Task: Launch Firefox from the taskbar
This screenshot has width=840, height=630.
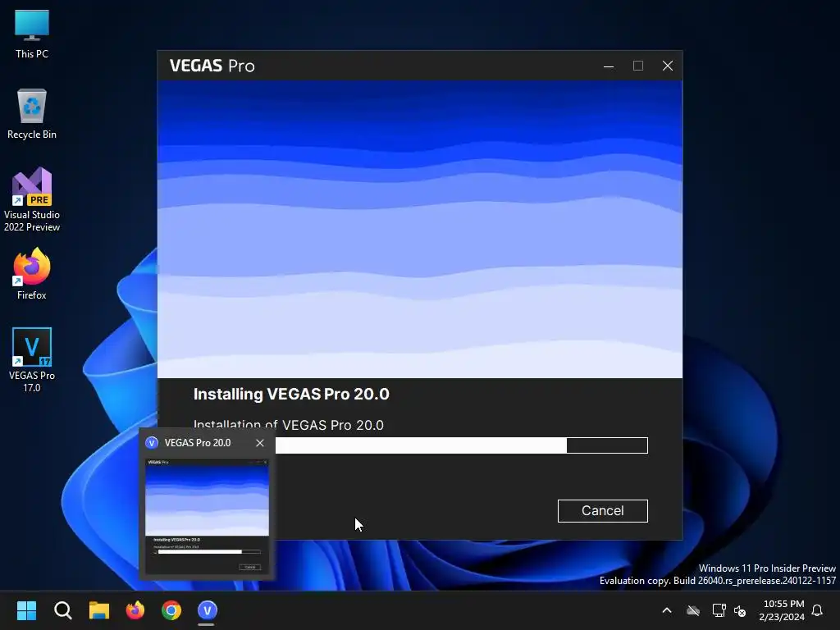Action: pyautogui.click(x=135, y=610)
